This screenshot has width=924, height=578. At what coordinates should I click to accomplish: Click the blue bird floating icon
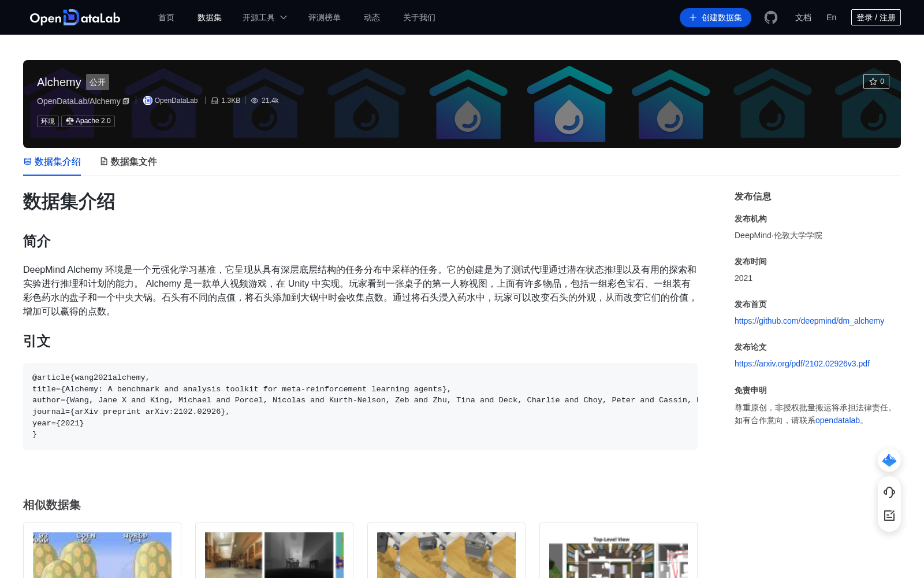click(889, 460)
